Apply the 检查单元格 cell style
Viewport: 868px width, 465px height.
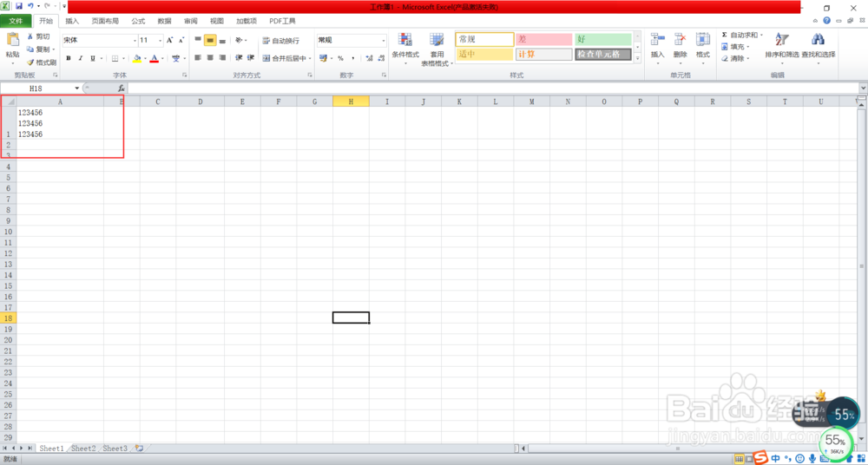pos(603,55)
